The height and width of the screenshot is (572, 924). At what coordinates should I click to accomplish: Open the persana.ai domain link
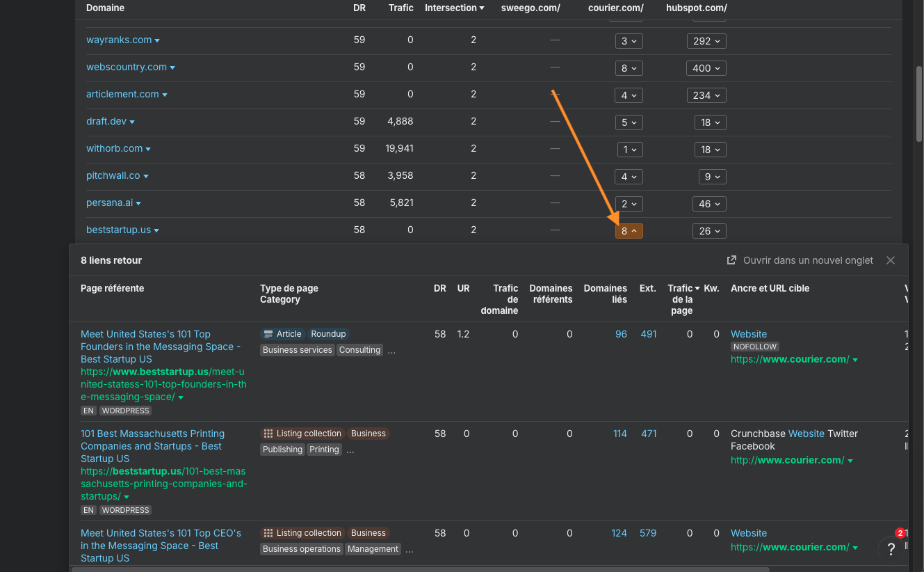109,202
